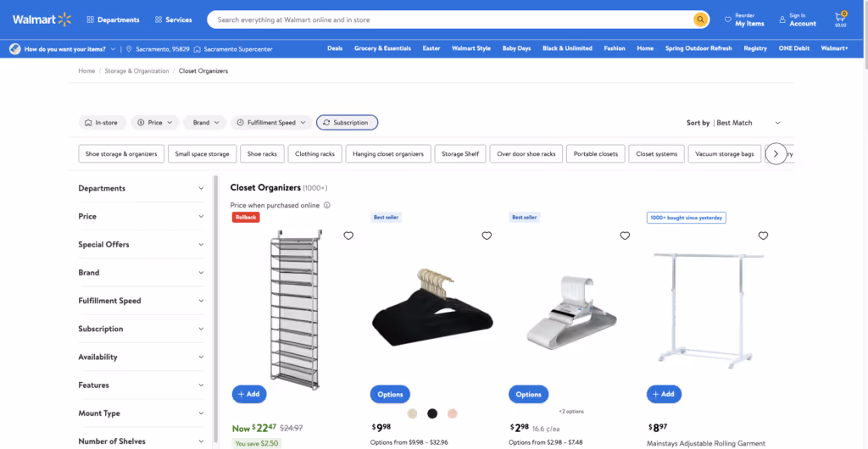Viewport: 868px width, 449px height.
Task: Click the yellow search magnifier icon
Action: pyautogui.click(x=700, y=19)
